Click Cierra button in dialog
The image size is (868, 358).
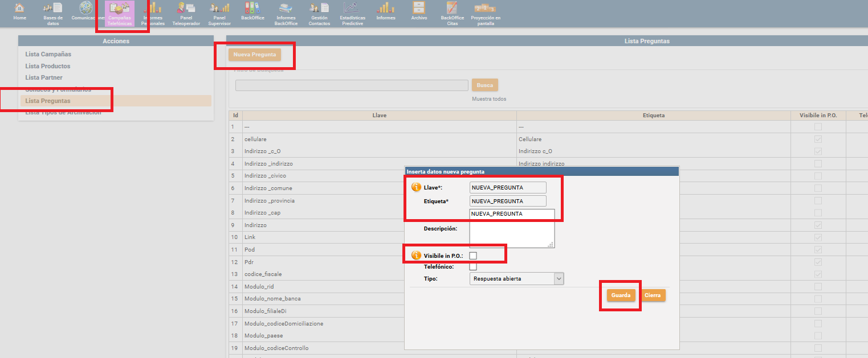(x=653, y=295)
